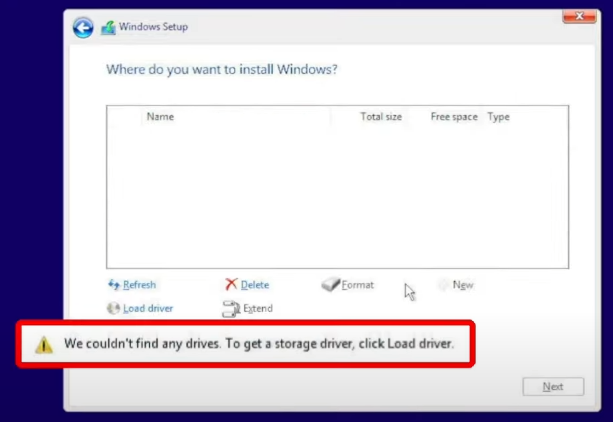Click the faded New partition icon
Viewport: 613px width, 422px height.
443,285
